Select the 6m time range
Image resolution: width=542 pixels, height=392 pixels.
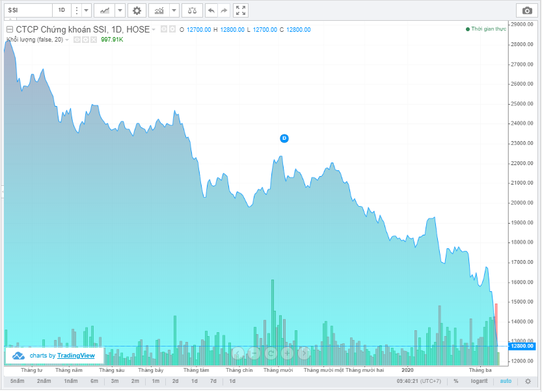point(94,382)
